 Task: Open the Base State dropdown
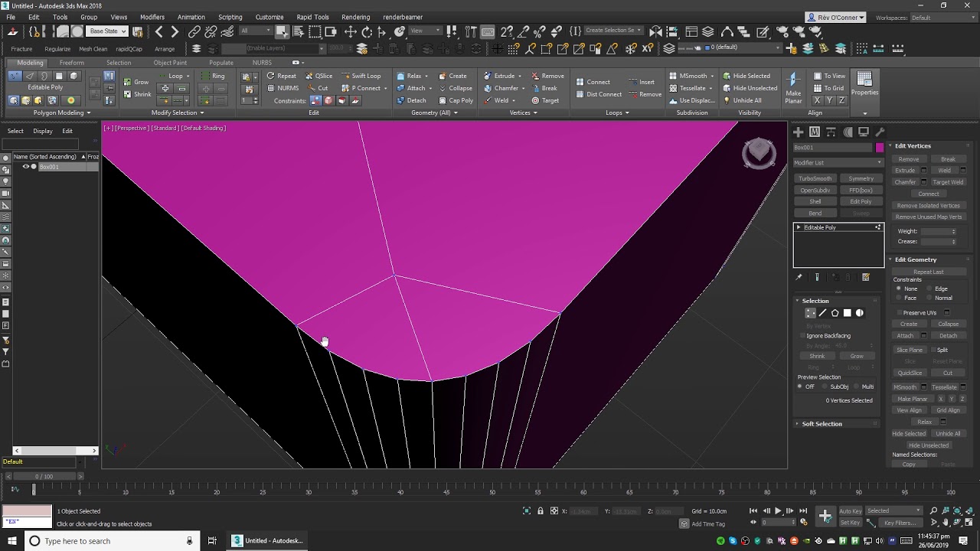click(x=106, y=31)
